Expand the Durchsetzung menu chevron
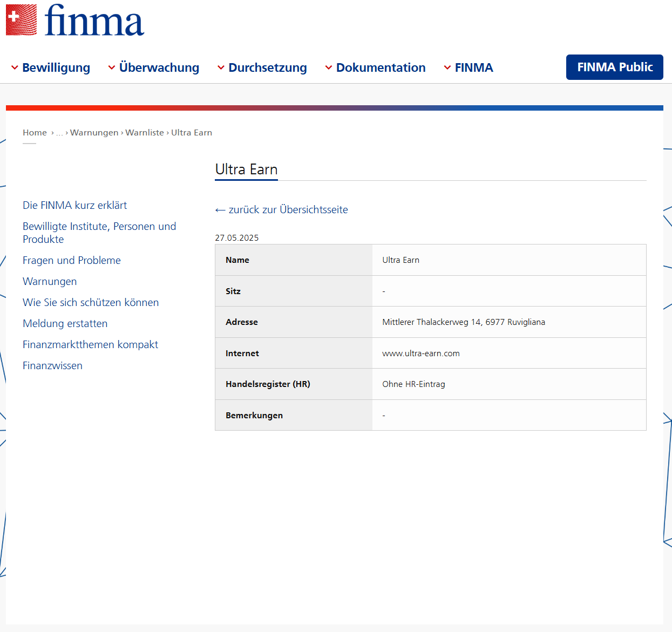The width and height of the screenshot is (672, 632). (x=221, y=67)
